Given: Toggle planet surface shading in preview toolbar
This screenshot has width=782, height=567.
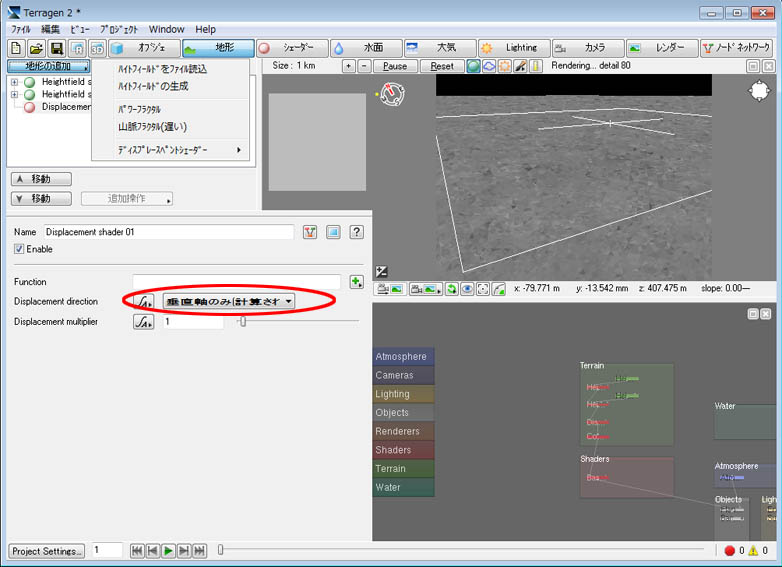Looking at the screenshot, I should click(473, 66).
